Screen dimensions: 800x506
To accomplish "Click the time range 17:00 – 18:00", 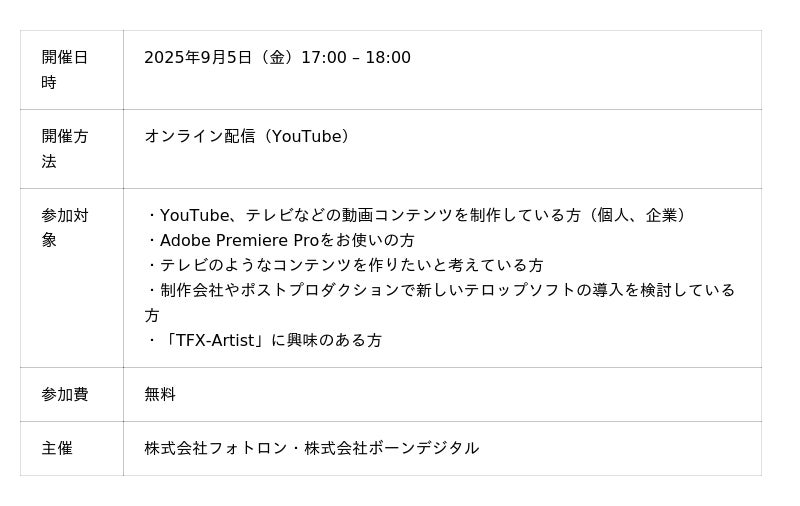I will point(356,58).
